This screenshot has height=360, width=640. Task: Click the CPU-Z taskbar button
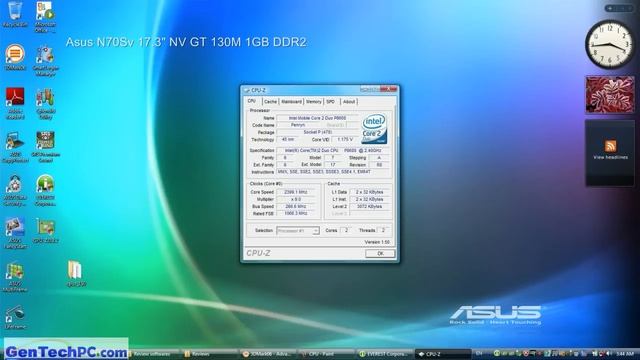click(x=443, y=354)
